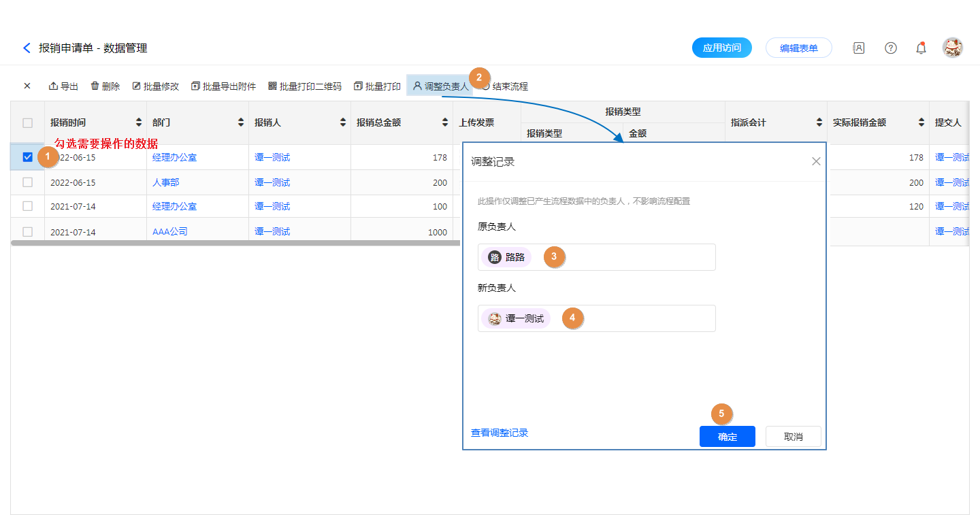
Task: Check the 人事部 row checkbox
Action: point(28,182)
